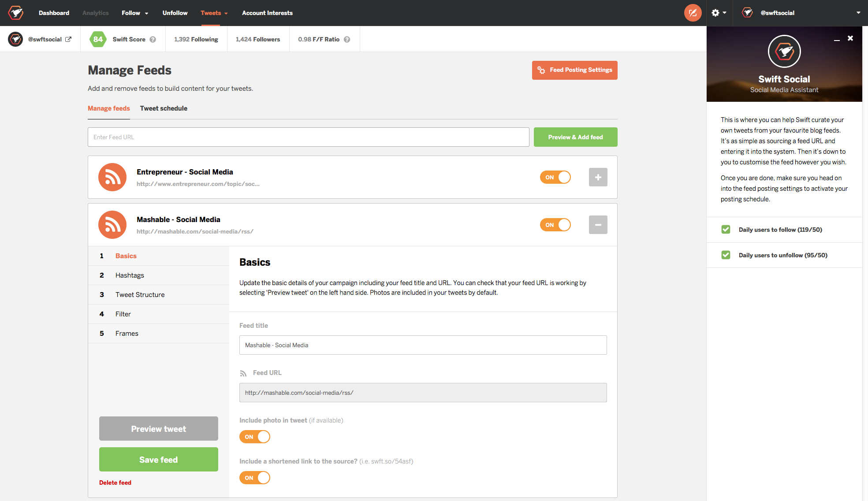Click the RSS icon for Entrepreneur feed
The image size is (868, 501).
[112, 177]
